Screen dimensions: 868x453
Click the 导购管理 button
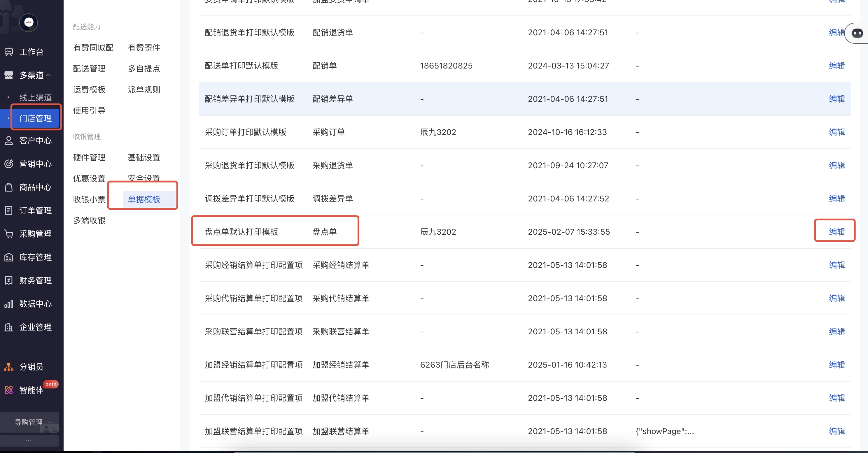[29, 422]
